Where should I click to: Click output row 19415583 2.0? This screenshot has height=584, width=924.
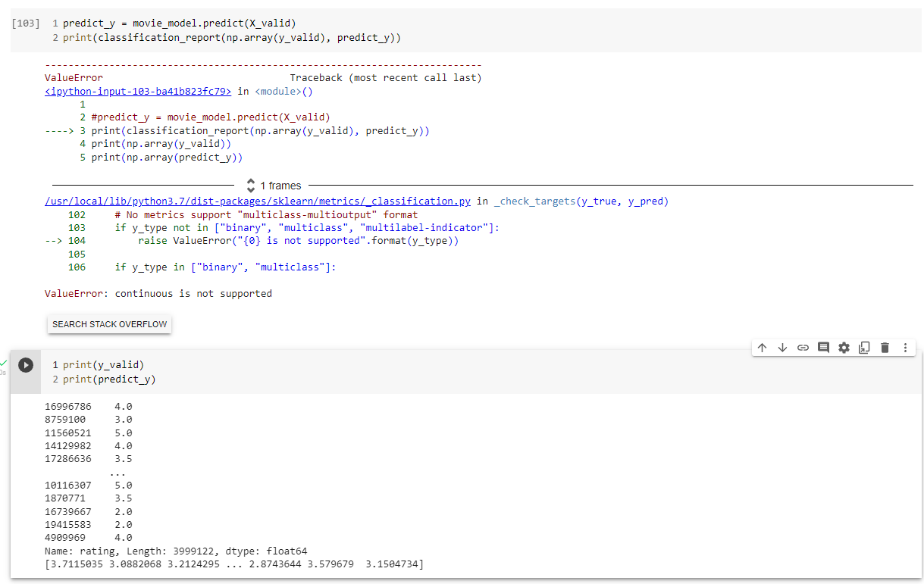click(x=89, y=525)
